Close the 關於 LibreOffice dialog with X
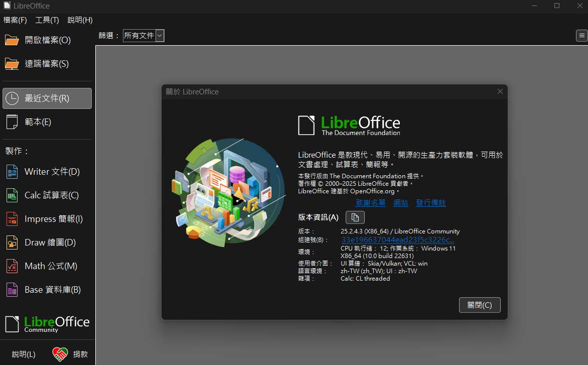The height and width of the screenshot is (365, 588). 500,91
